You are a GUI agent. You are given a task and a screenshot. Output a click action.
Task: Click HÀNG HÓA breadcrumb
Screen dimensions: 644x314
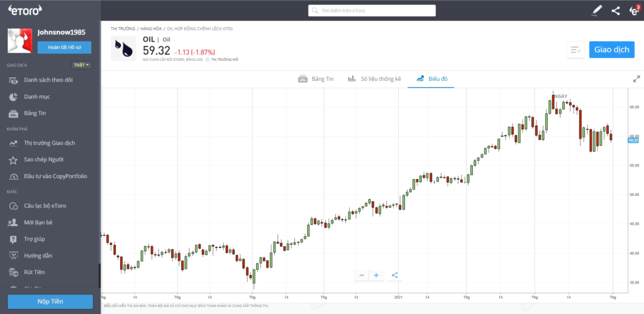pyautogui.click(x=150, y=29)
